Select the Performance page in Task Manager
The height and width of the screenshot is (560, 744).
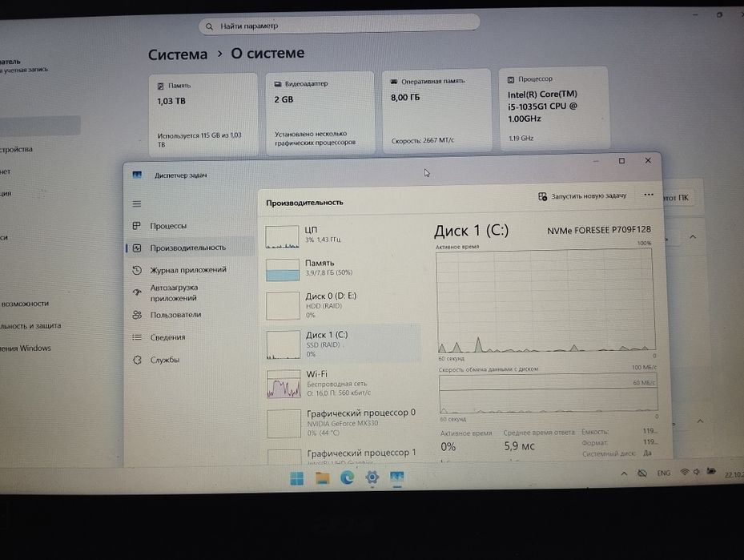click(190, 248)
